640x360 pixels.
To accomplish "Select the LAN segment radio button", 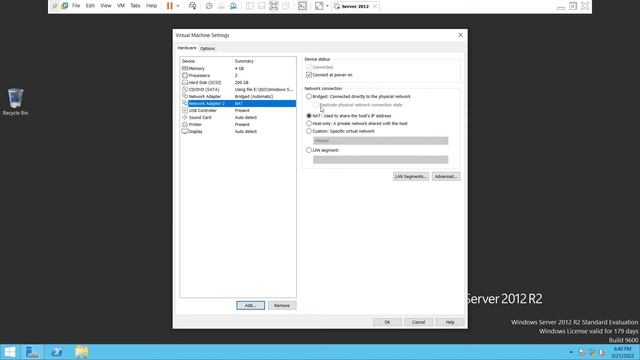I will [x=309, y=150].
